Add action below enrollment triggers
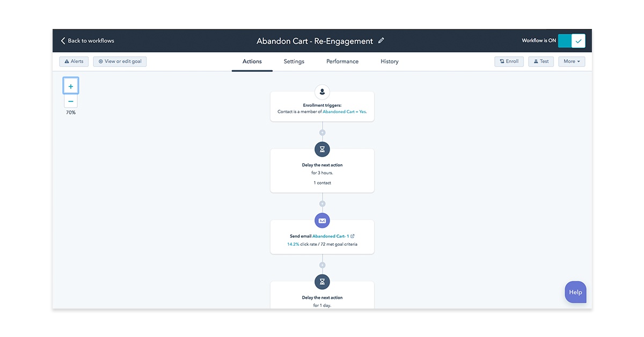The width and height of the screenshot is (644, 337). pos(322,133)
